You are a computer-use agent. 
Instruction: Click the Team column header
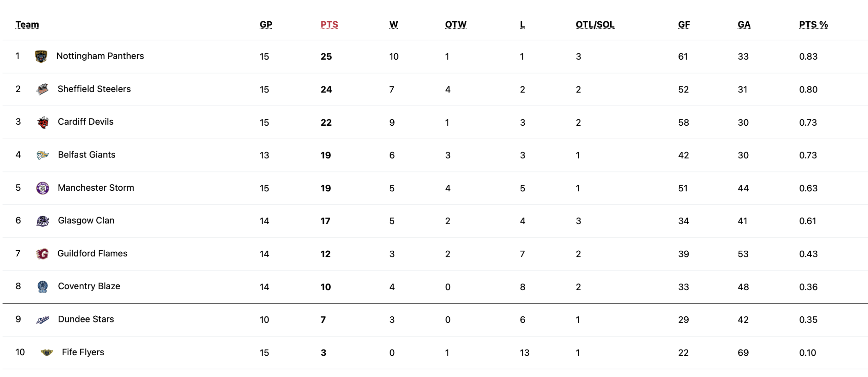point(27,24)
